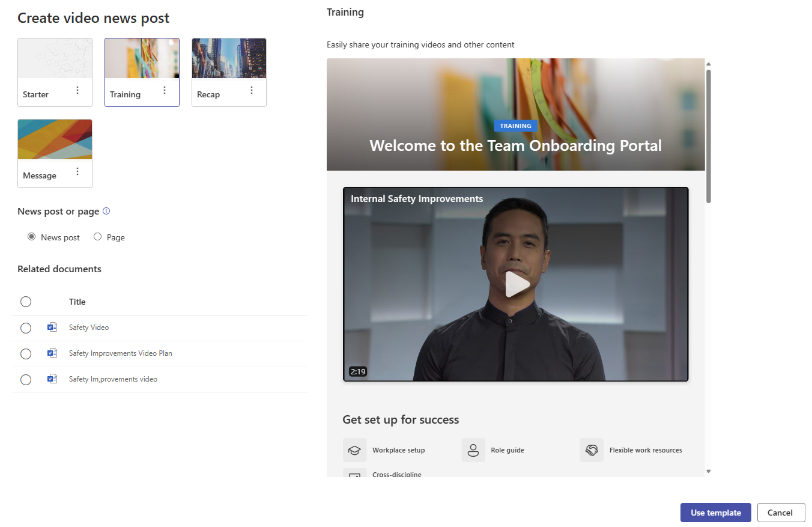This screenshot has height=527, width=812.
Task: Select the Safety Improvements Video Plan checkbox
Action: (x=26, y=354)
